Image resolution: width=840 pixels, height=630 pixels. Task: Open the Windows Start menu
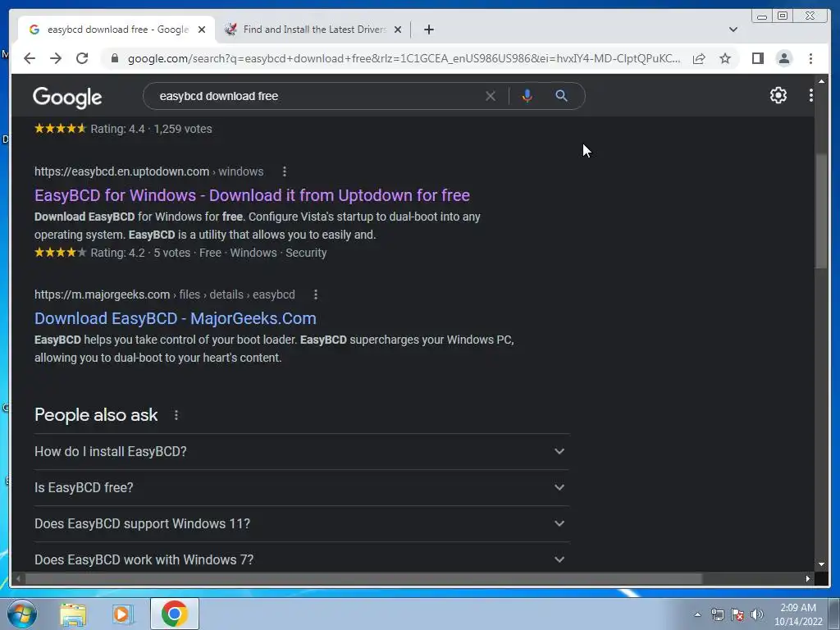tap(22, 614)
